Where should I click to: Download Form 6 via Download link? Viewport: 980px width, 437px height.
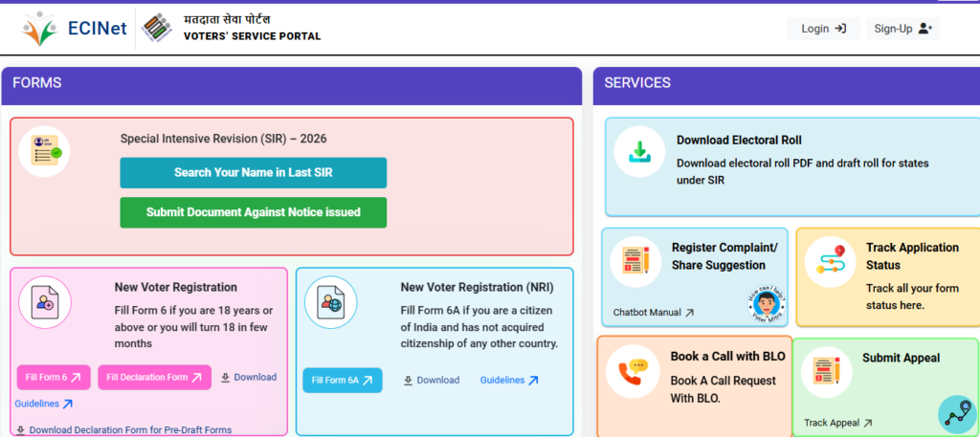(249, 377)
